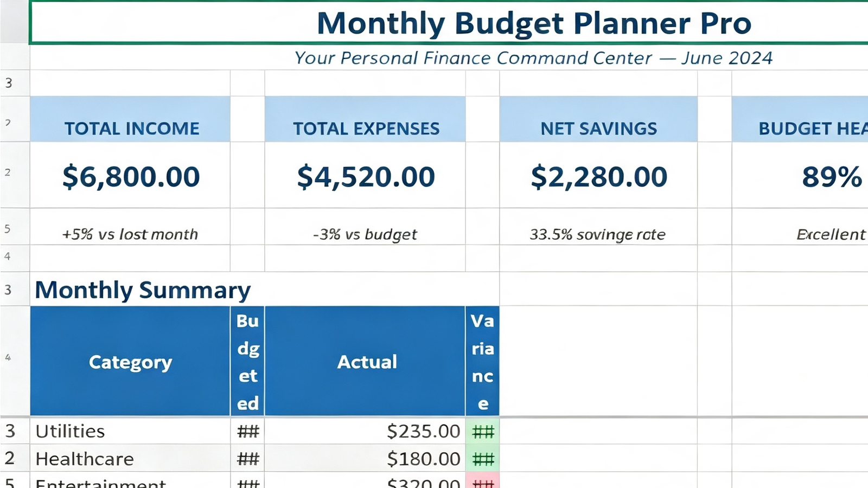Image resolution: width=868 pixels, height=488 pixels.
Task: Click the June 2024 subtitle cell
Action: click(449, 57)
